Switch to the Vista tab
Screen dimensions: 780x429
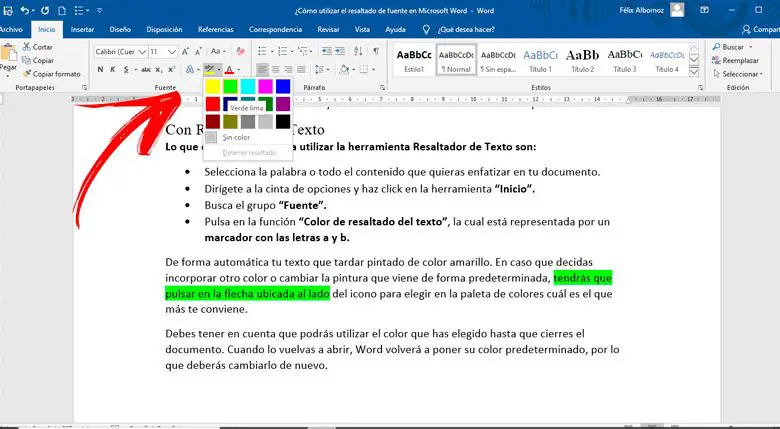[362, 29]
